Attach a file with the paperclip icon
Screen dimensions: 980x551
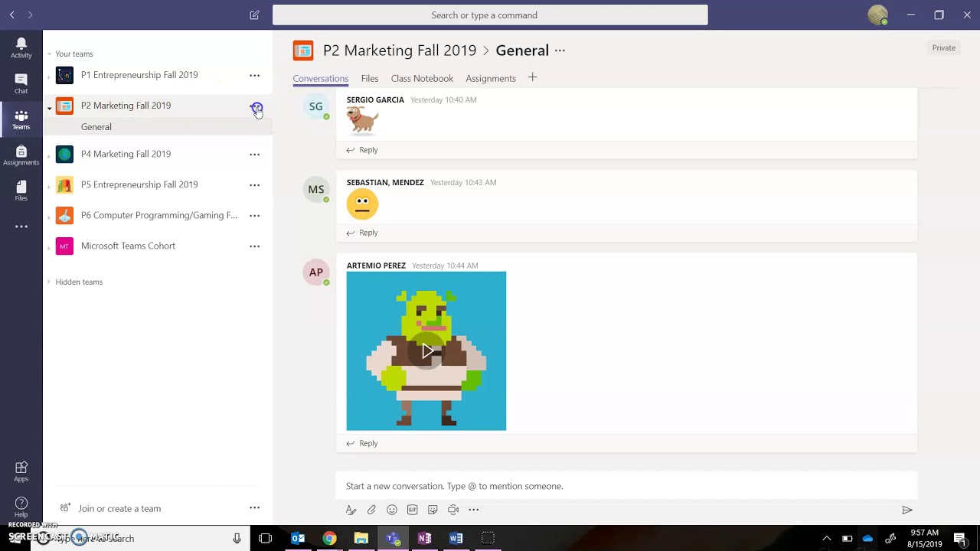pyautogui.click(x=371, y=510)
